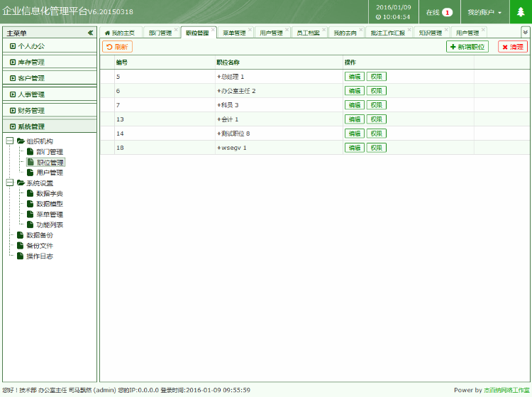Click the red 清理 button

[x=512, y=47]
